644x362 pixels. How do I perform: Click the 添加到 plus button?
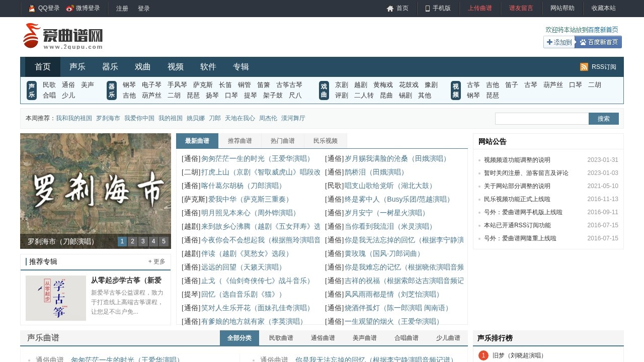tap(559, 42)
